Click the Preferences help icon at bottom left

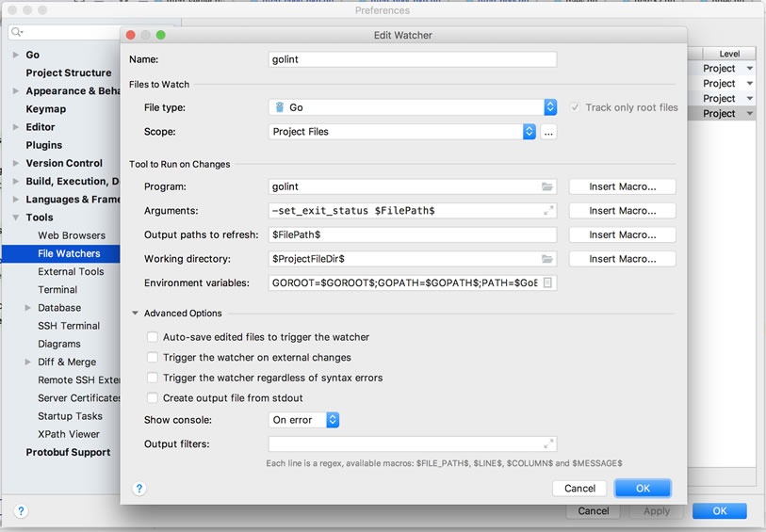21,511
